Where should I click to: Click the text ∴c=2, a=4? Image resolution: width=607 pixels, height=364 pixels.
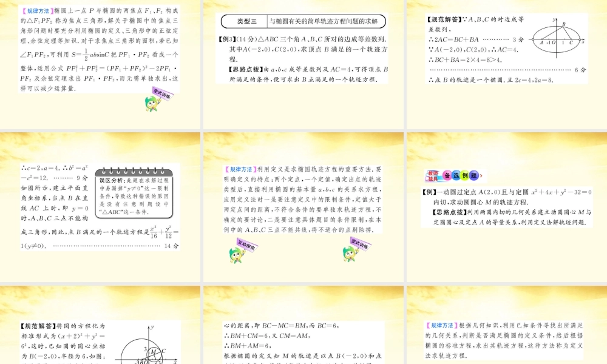click(41, 169)
